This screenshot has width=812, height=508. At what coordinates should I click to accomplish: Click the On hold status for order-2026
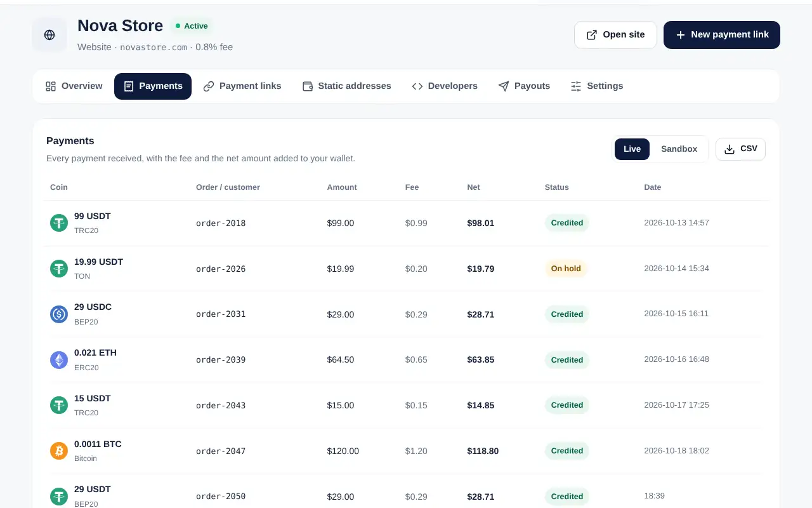[x=566, y=269]
